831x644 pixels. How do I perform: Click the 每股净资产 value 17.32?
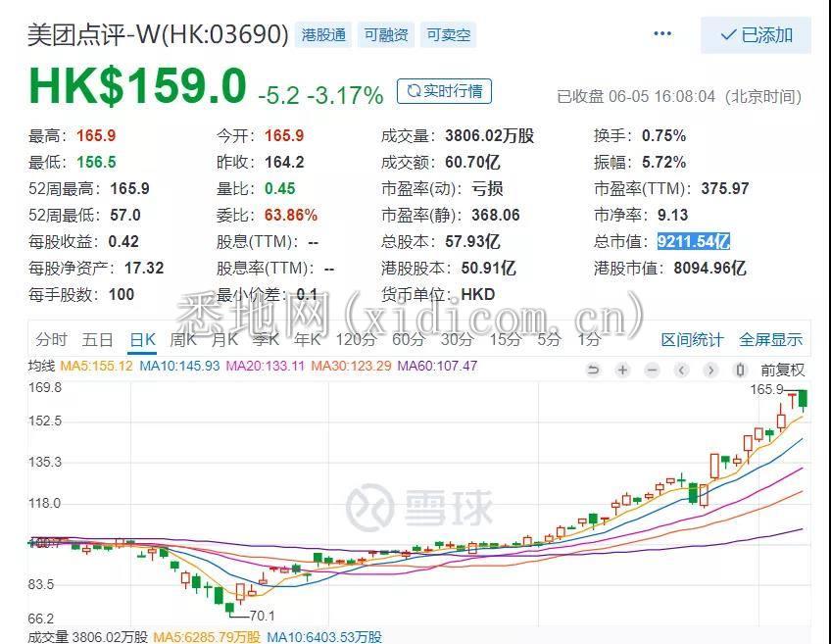coord(144,269)
